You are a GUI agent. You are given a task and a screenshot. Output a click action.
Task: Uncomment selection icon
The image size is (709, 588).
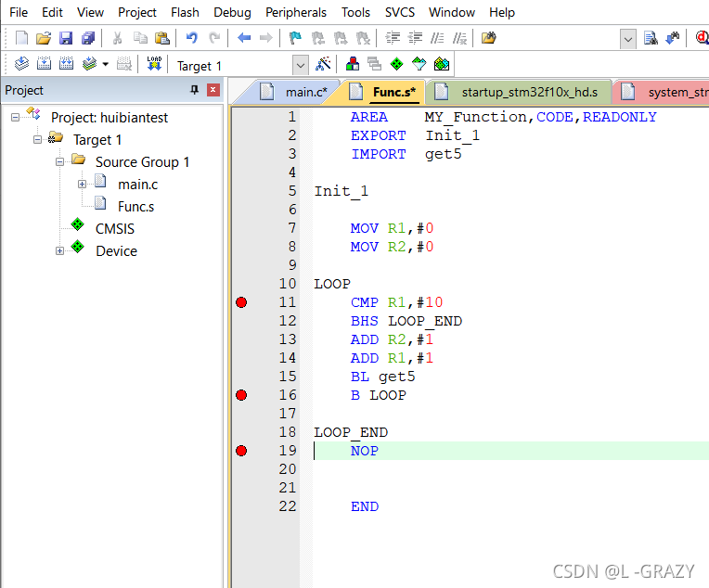pos(459,38)
